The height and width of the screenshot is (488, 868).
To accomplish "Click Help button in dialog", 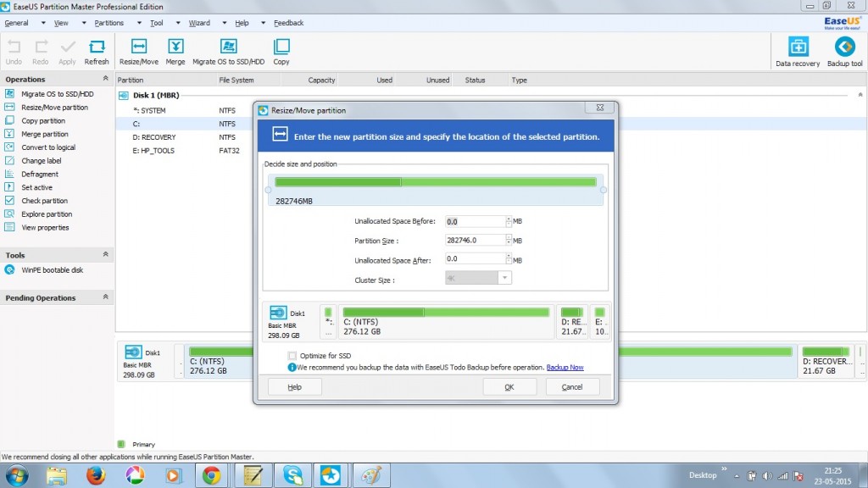I will click(294, 386).
